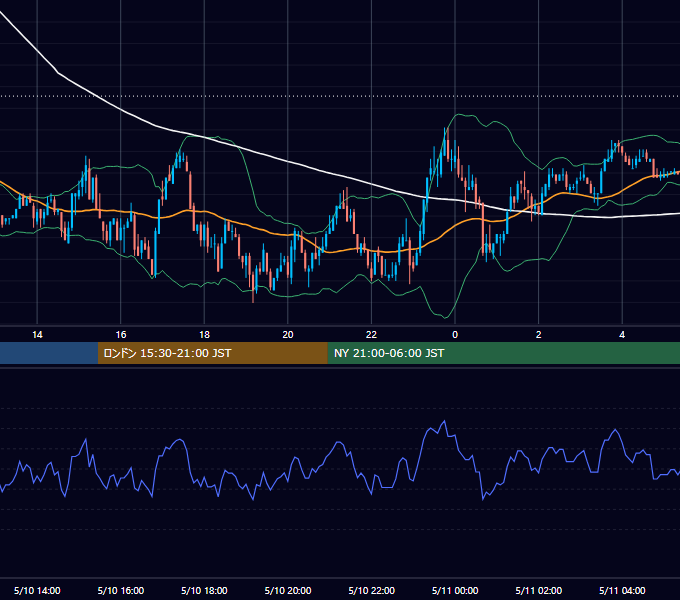
Task: Click the 5/10 20:00 time label
Action: point(288,590)
